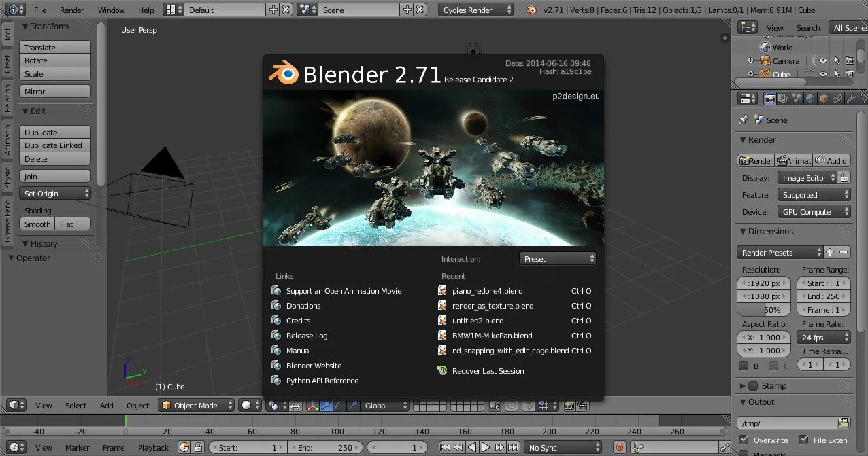Open the Help menu
Viewport: 868px width, 456px height.
click(x=146, y=10)
